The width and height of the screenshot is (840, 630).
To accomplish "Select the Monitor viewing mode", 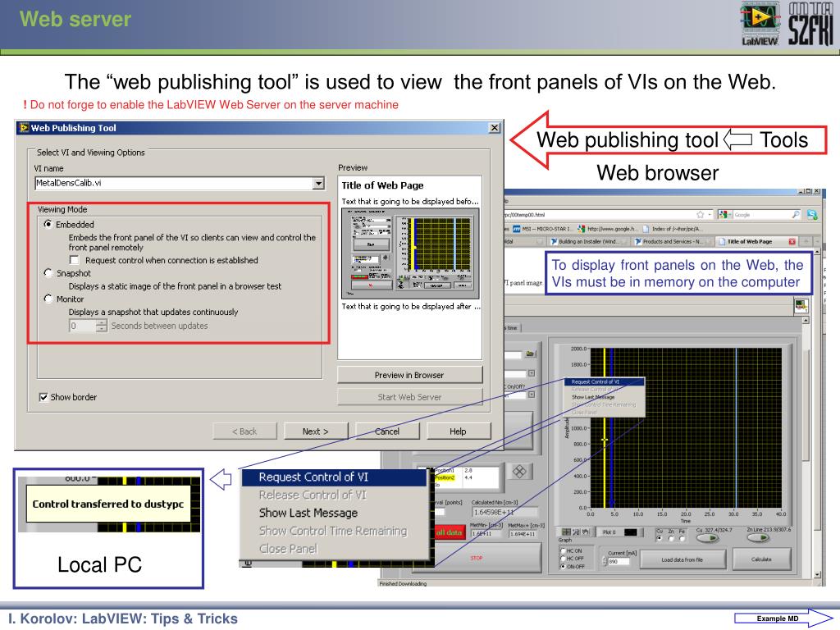I will (x=48, y=299).
